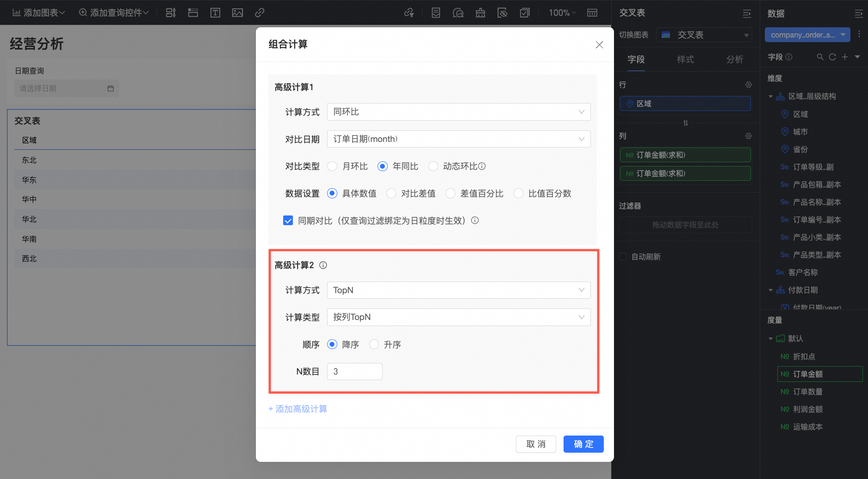Click the image insert icon in toolbar

point(237,13)
